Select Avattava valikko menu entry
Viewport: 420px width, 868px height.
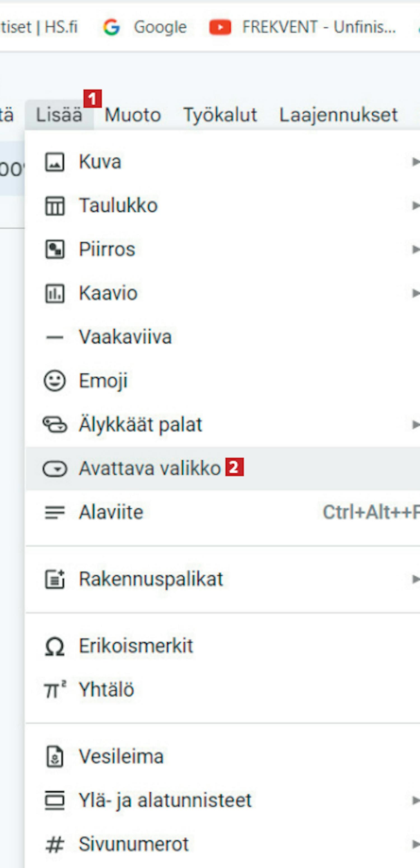(223, 469)
